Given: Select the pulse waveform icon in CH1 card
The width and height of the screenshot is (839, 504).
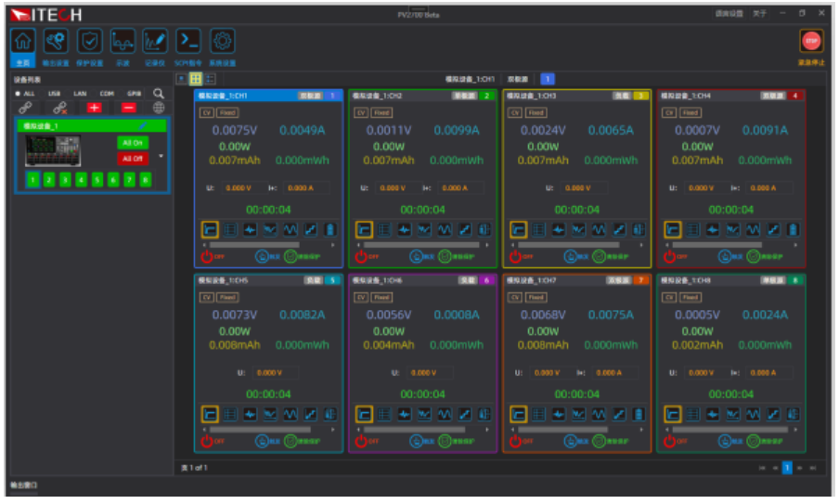Looking at the screenshot, I should pos(250,229).
